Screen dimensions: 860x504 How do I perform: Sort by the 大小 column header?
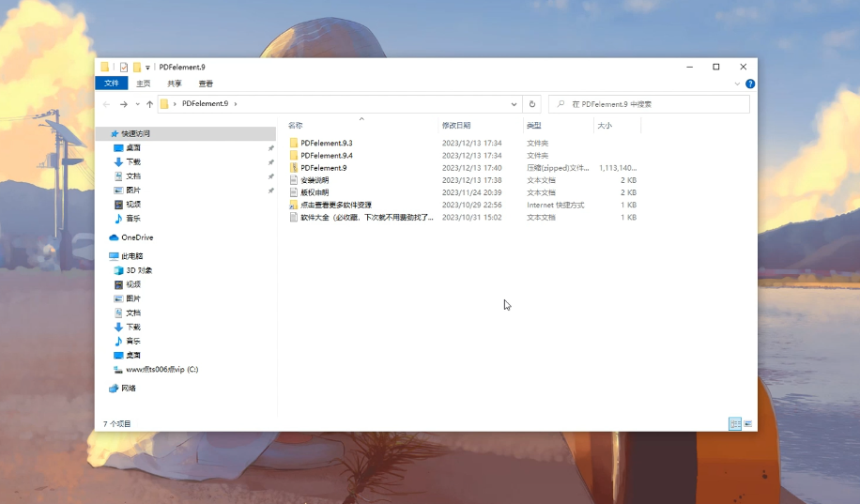(x=605, y=126)
